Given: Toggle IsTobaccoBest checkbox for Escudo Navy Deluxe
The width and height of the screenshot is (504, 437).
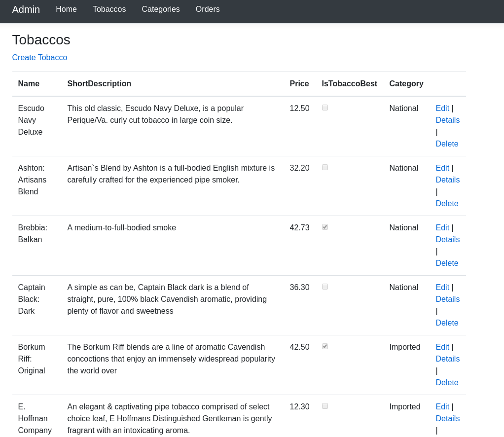Looking at the screenshot, I should click(325, 108).
